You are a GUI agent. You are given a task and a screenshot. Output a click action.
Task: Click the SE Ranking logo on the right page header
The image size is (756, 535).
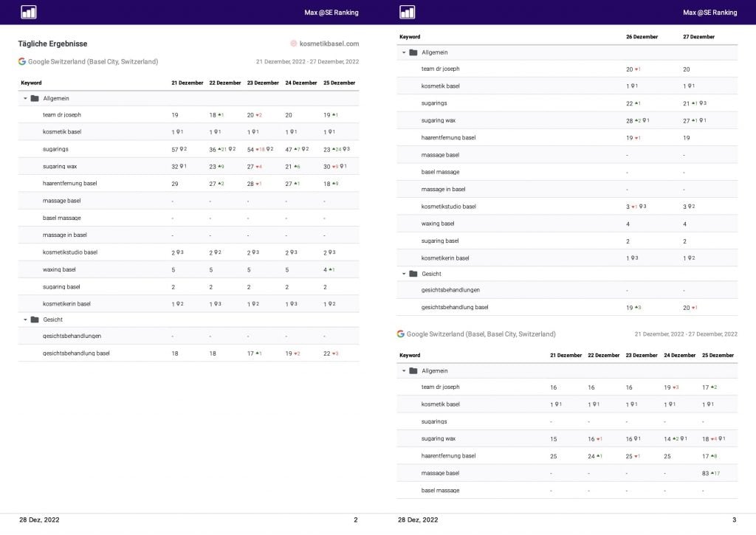point(407,12)
